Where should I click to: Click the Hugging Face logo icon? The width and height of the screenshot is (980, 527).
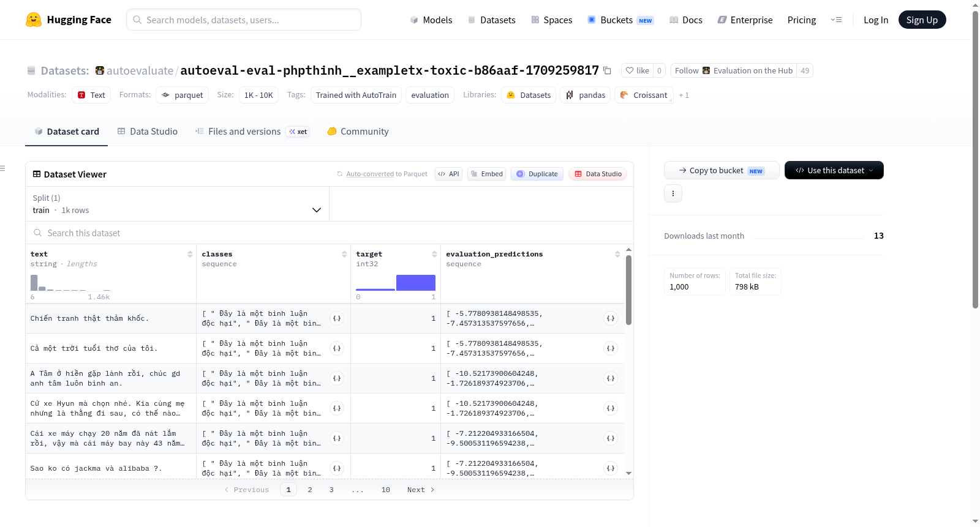pyautogui.click(x=34, y=20)
